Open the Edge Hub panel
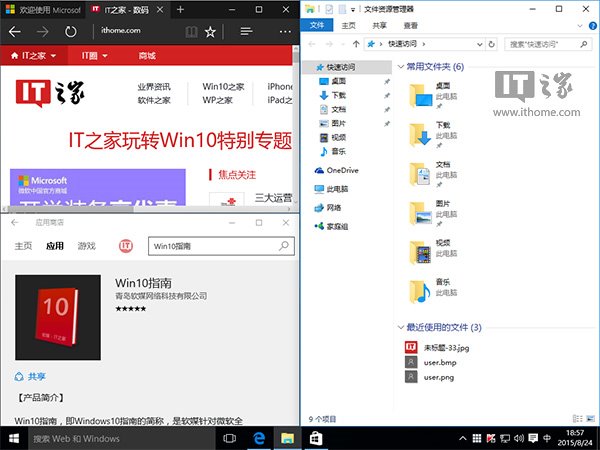600x450 pixels. pyautogui.click(x=245, y=32)
